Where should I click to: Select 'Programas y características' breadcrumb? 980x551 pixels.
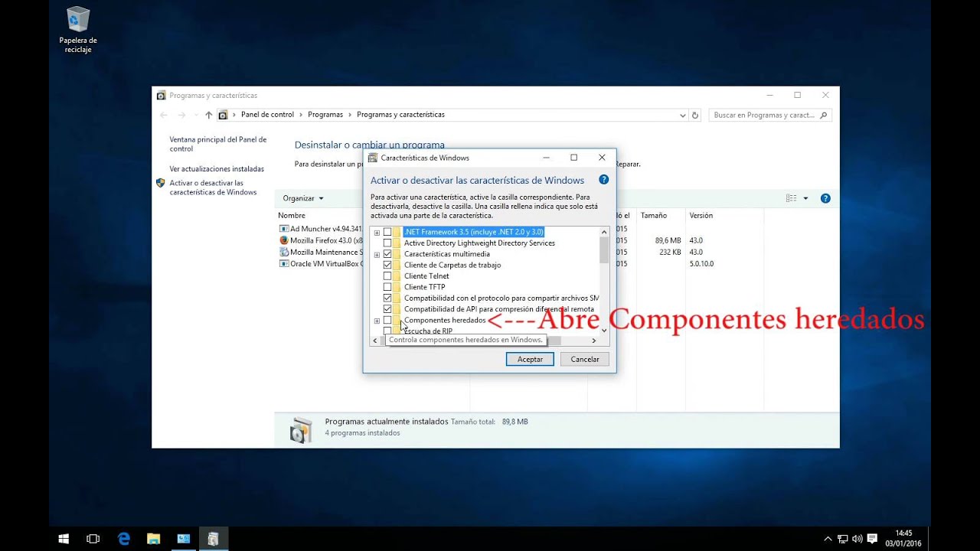pos(400,115)
